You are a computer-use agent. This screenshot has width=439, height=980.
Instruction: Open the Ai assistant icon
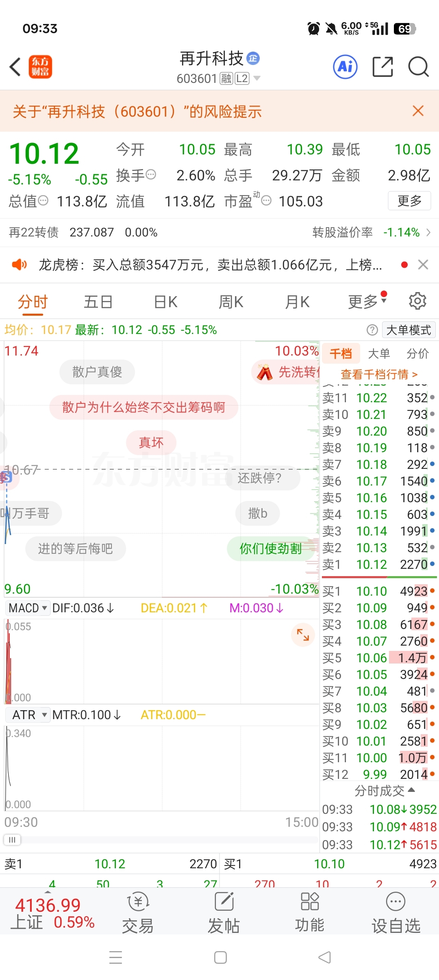[345, 67]
